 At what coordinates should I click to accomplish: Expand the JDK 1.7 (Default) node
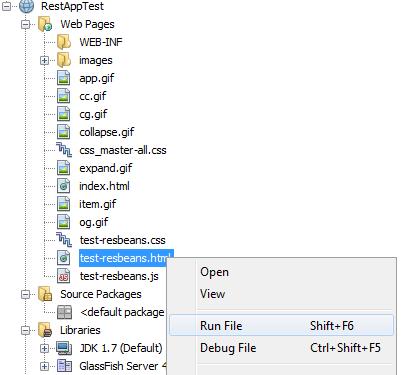point(44,348)
